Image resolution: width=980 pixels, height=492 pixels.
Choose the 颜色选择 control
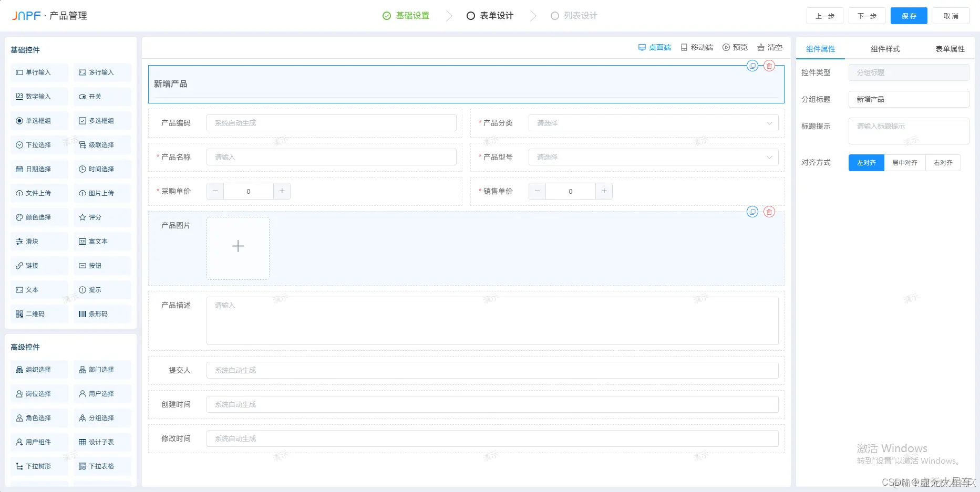tap(39, 217)
